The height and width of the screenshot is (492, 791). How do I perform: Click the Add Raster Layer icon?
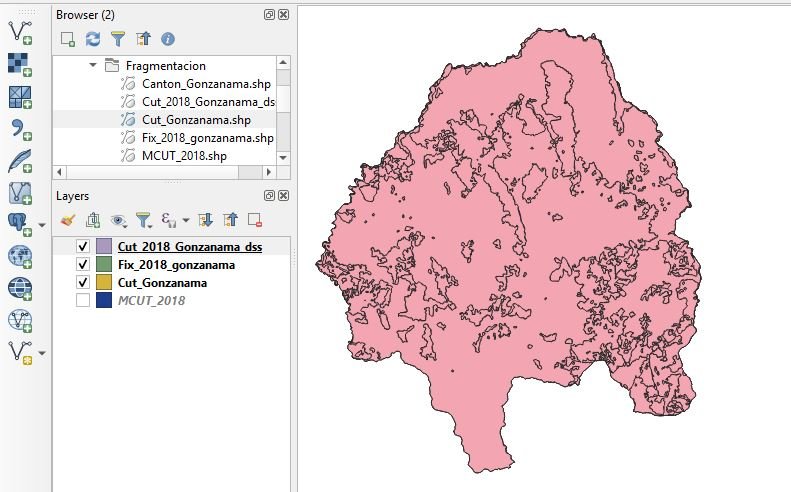pos(20,64)
